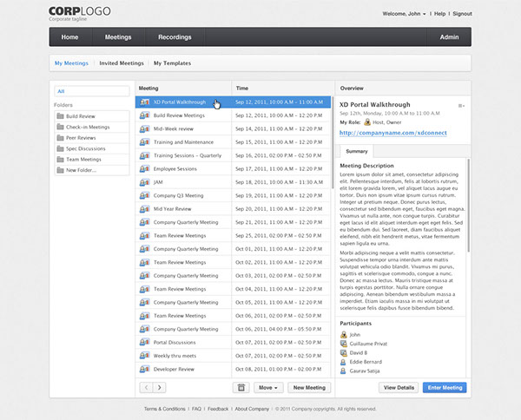
Task: Open Terms & Conditions footer link
Action: [164, 409]
